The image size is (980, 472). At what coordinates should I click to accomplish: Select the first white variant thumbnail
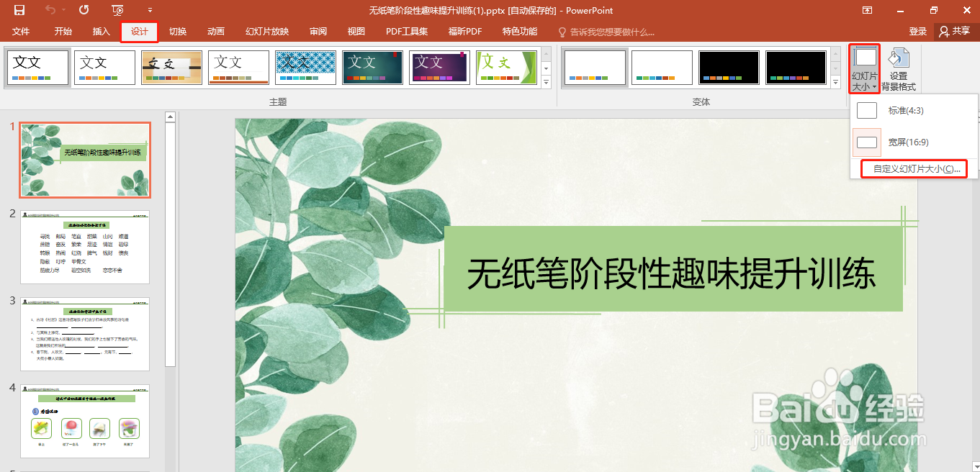point(595,67)
